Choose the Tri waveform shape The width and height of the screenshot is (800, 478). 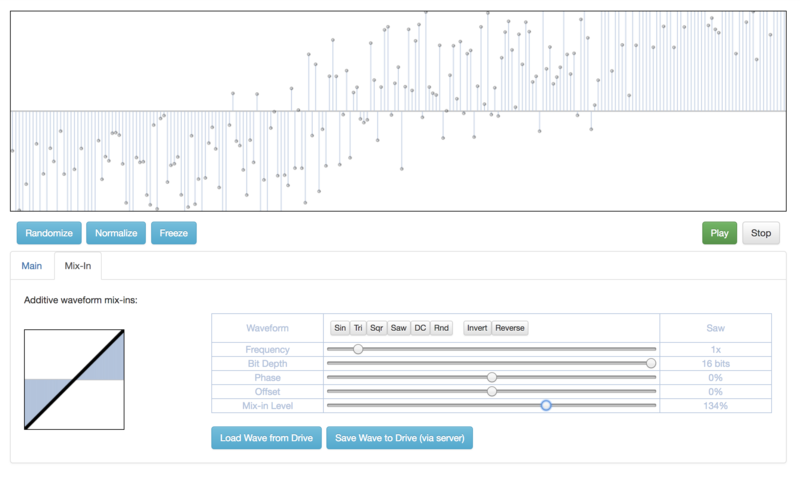357,328
